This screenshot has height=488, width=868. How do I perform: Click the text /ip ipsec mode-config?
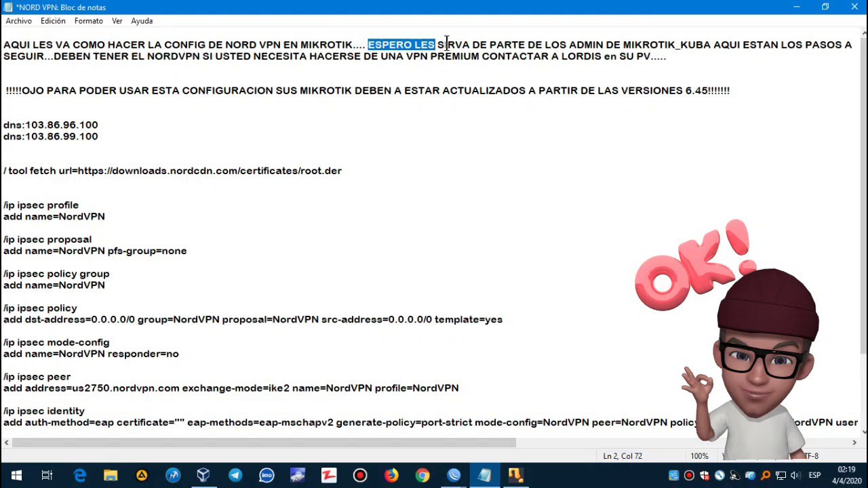pyautogui.click(x=56, y=342)
